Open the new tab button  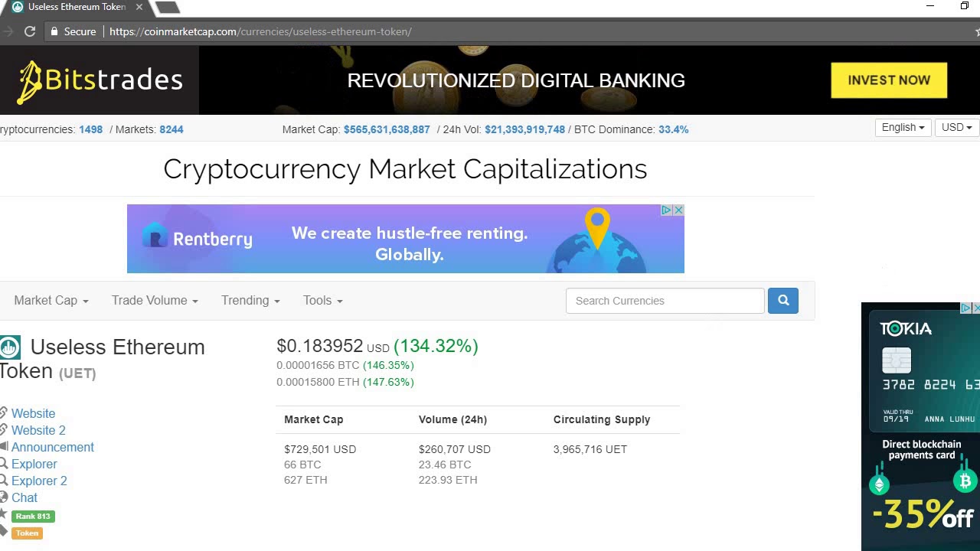(x=167, y=7)
